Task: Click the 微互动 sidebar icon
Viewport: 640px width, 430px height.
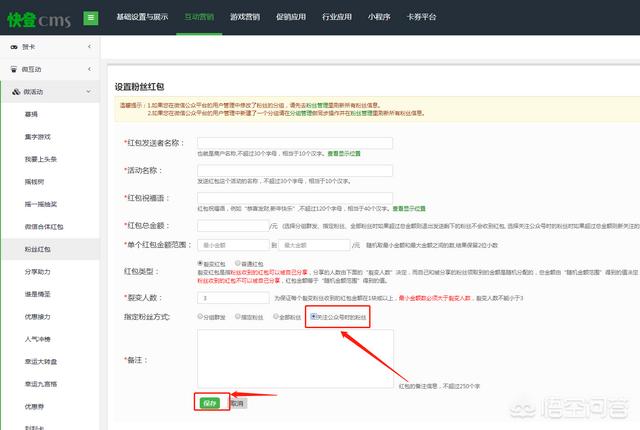Action: click(x=13, y=69)
